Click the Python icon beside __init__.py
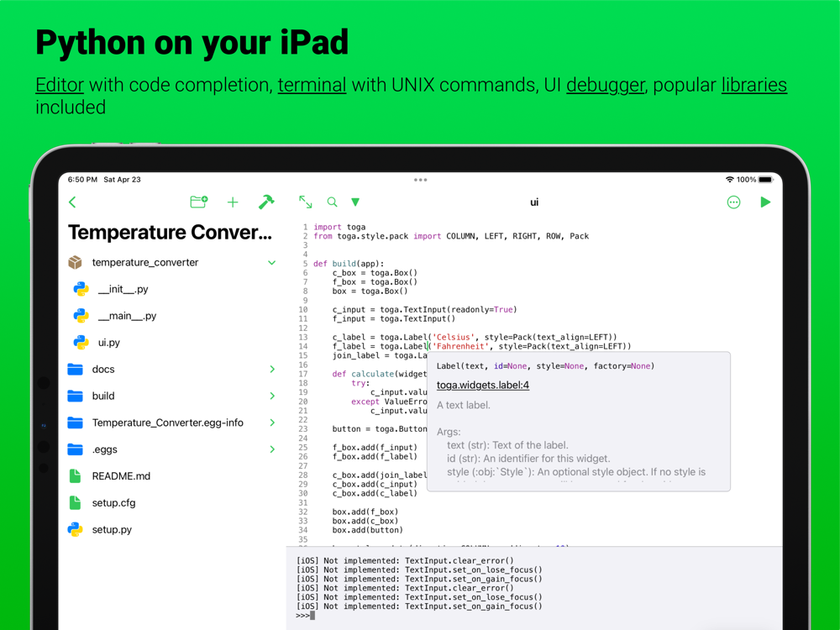This screenshot has width=840, height=630. pos(81,289)
